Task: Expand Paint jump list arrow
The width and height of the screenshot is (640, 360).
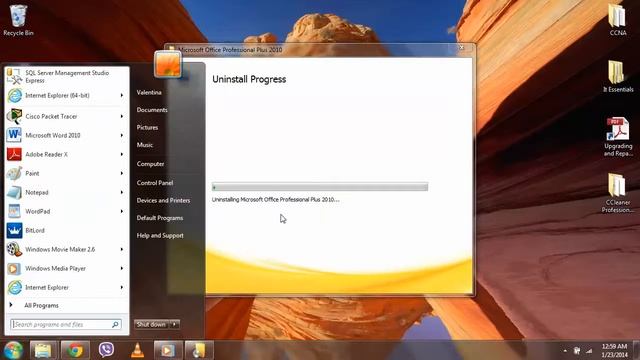Action: click(122, 173)
